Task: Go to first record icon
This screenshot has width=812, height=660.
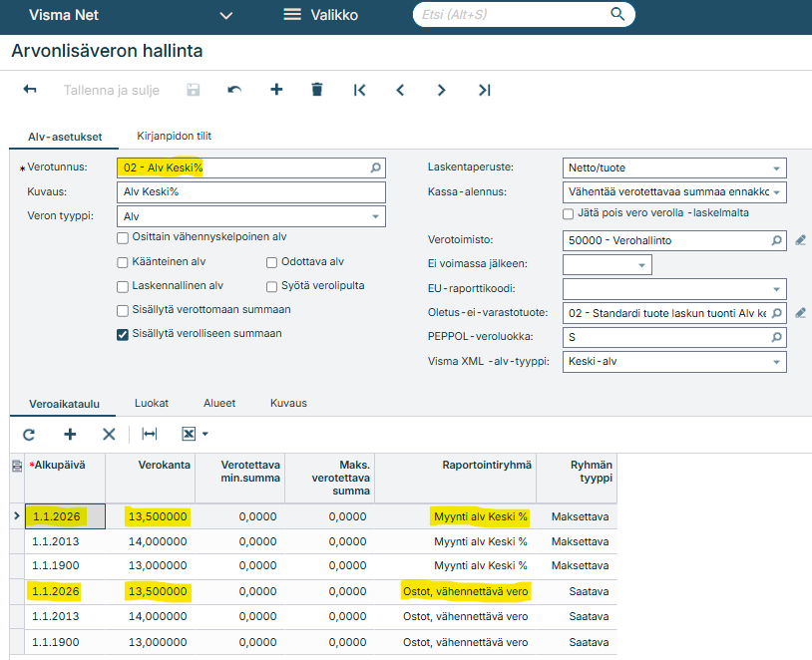Action: pyautogui.click(x=359, y=90)
